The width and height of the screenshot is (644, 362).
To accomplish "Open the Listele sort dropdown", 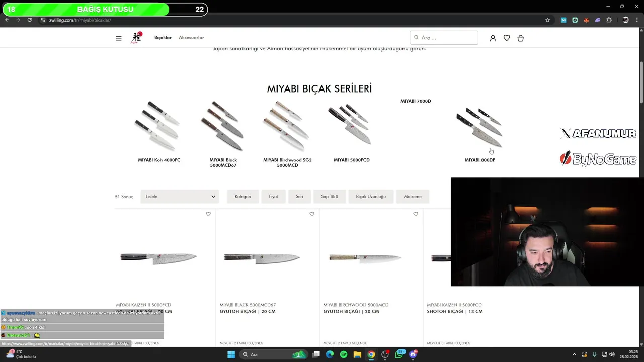I will [180, 197].
